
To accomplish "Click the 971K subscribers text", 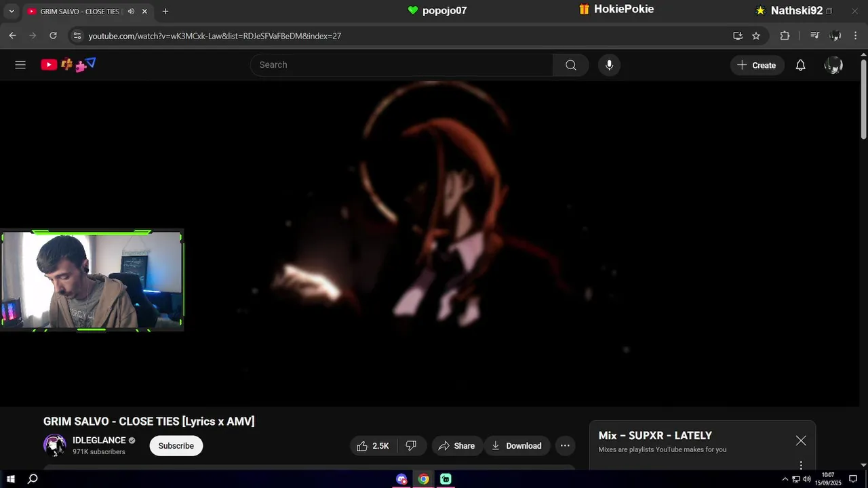I will coord(99,452).
